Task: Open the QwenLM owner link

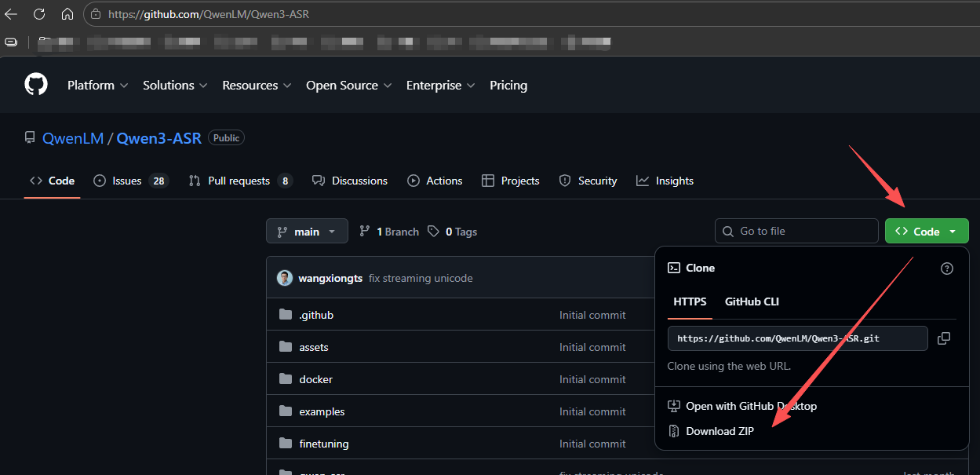Action: [73, 138]
